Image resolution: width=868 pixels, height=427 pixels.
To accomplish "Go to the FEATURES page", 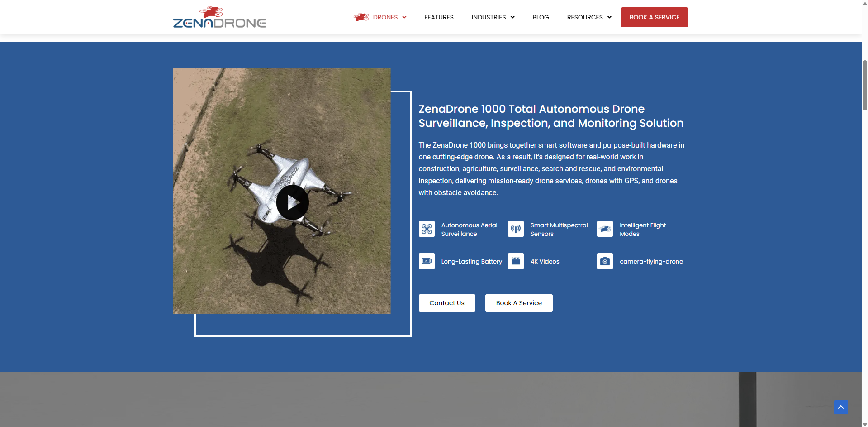I will (439, 17).
